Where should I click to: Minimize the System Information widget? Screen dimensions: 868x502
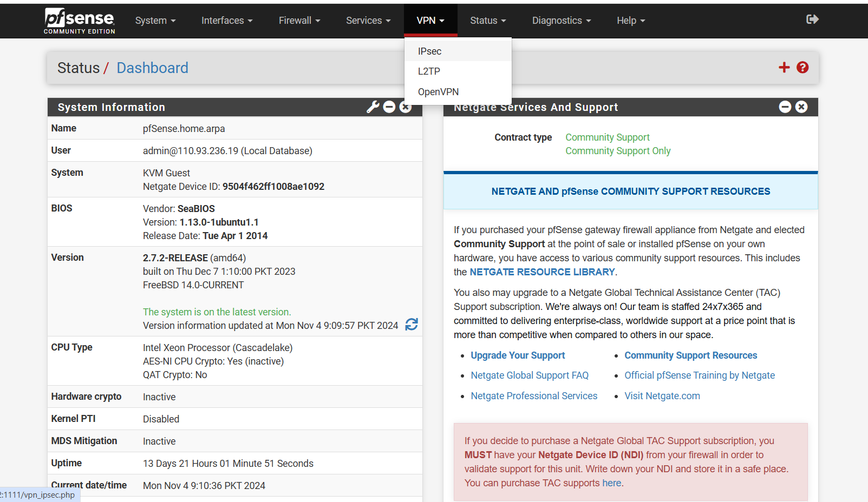(x=389, y=107)
